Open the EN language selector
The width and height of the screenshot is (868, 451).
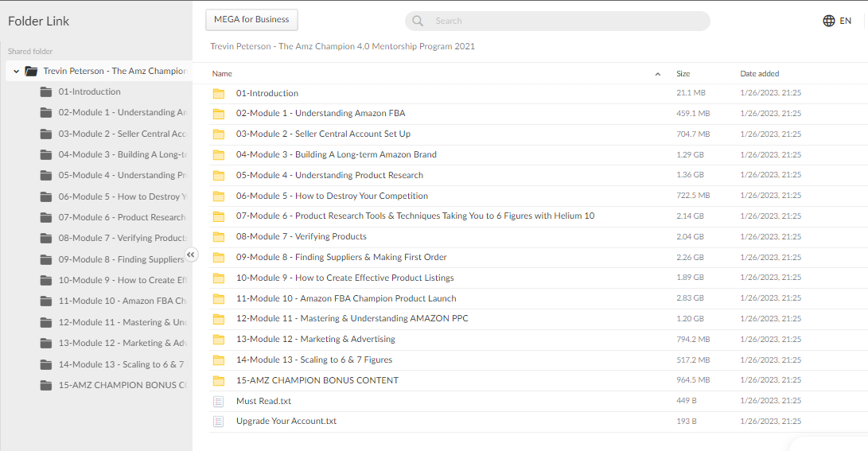845,21
